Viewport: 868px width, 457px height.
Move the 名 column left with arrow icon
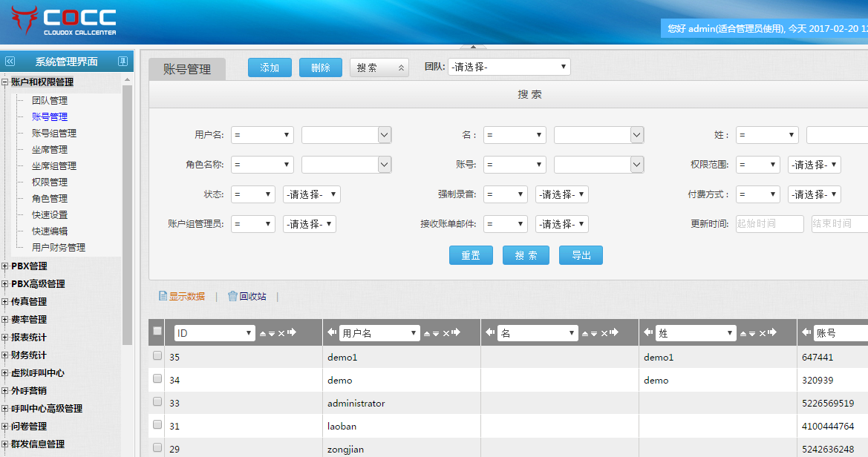click(490, 333)
